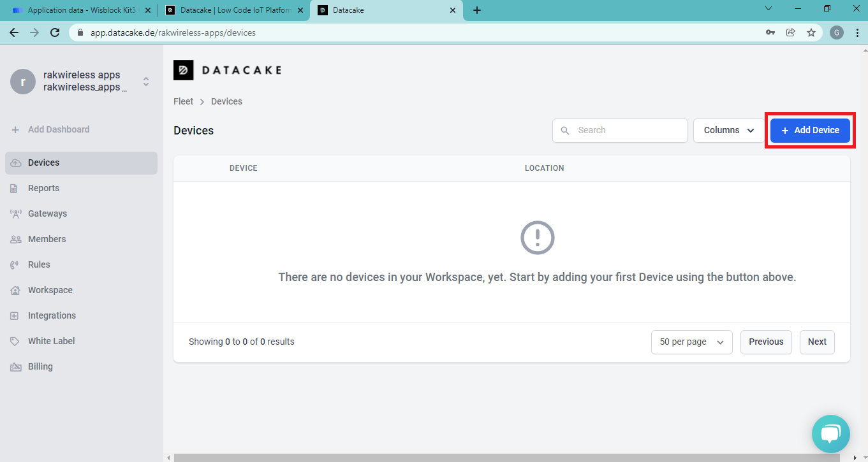Click the White Label tag icon

16,342
